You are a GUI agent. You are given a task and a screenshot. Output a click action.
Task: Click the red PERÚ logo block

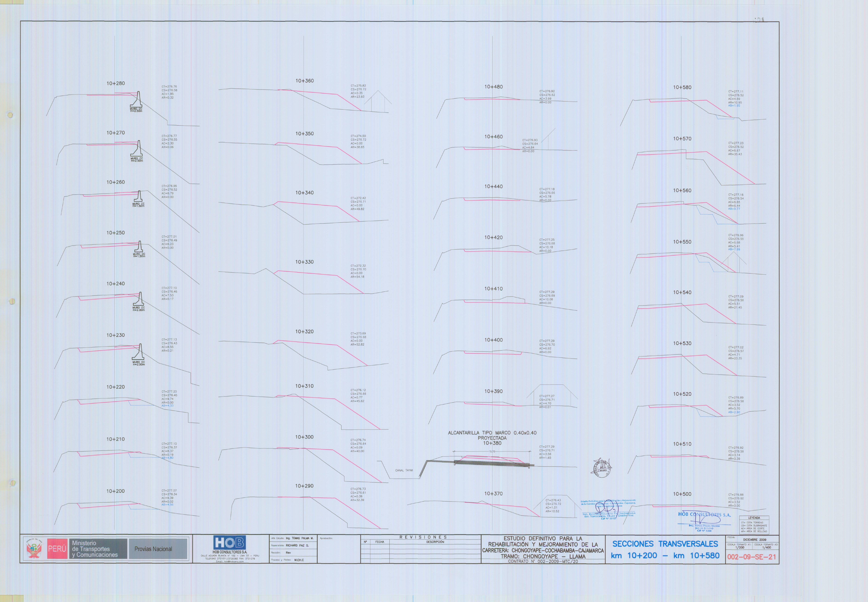57,549
